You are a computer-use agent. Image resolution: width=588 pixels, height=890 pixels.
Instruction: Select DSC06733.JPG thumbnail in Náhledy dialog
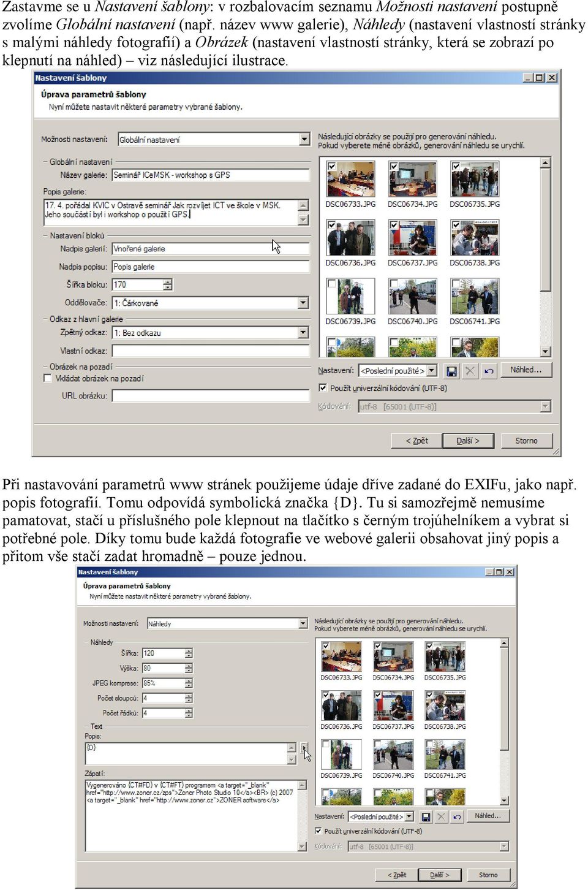click(341, 656)
